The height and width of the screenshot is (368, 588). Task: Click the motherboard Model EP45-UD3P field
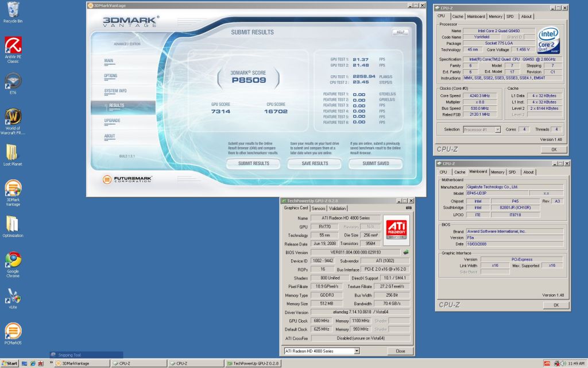(497, 193)
